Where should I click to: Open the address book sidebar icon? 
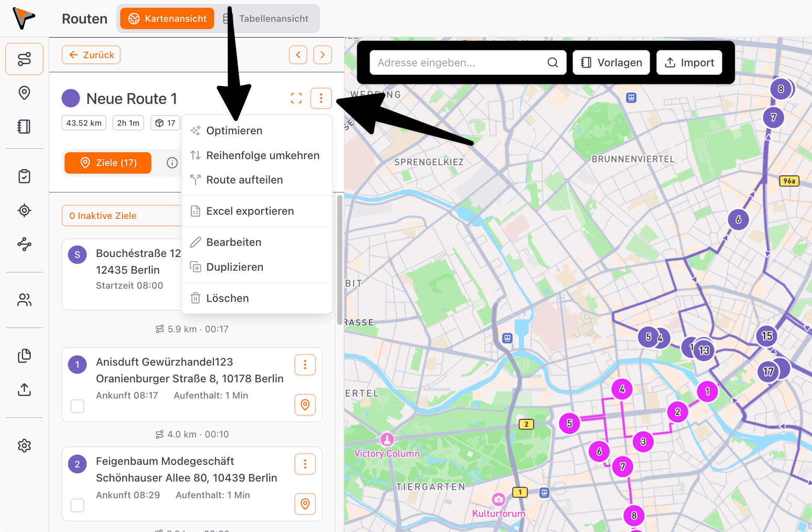pos(24,127)
